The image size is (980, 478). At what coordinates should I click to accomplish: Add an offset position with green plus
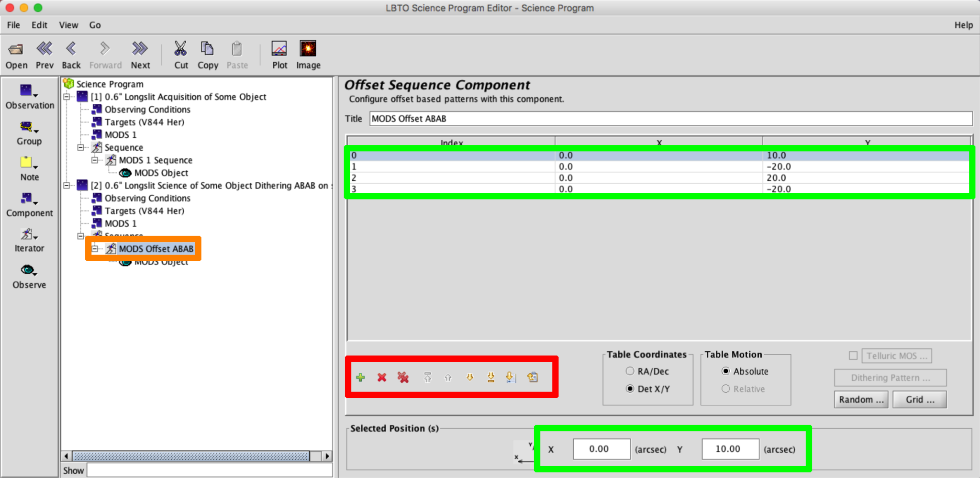pos(361,378)
